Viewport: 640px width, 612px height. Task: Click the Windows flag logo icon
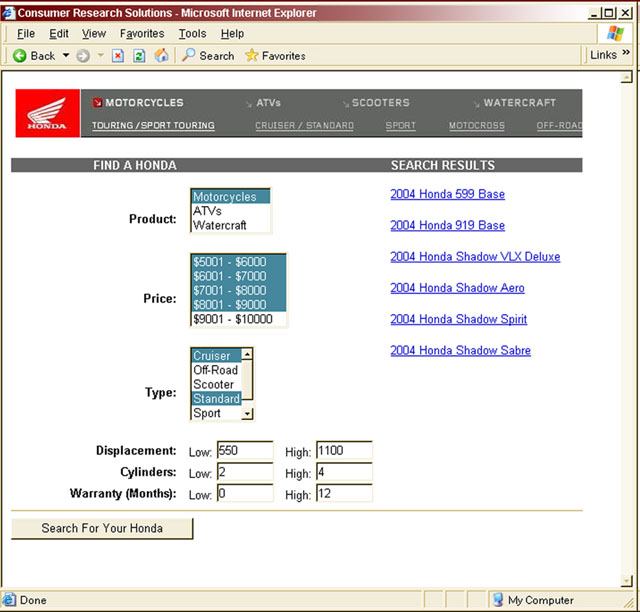click(615, 33)
